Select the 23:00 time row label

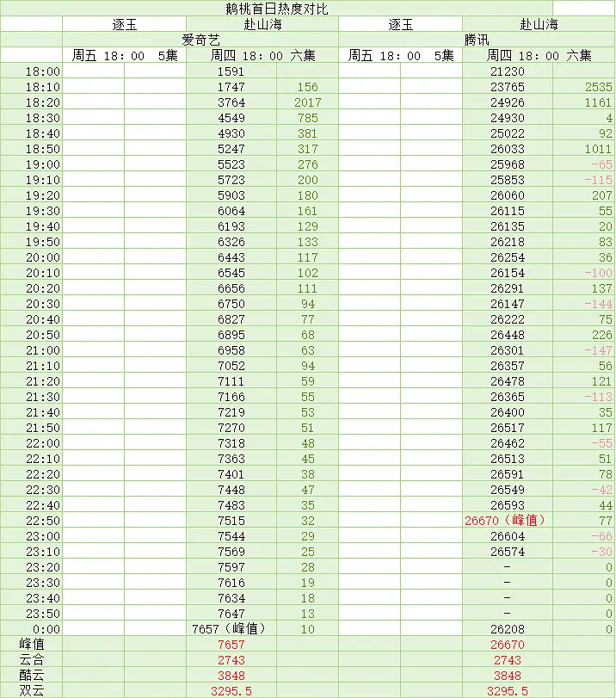pos(43,536)
